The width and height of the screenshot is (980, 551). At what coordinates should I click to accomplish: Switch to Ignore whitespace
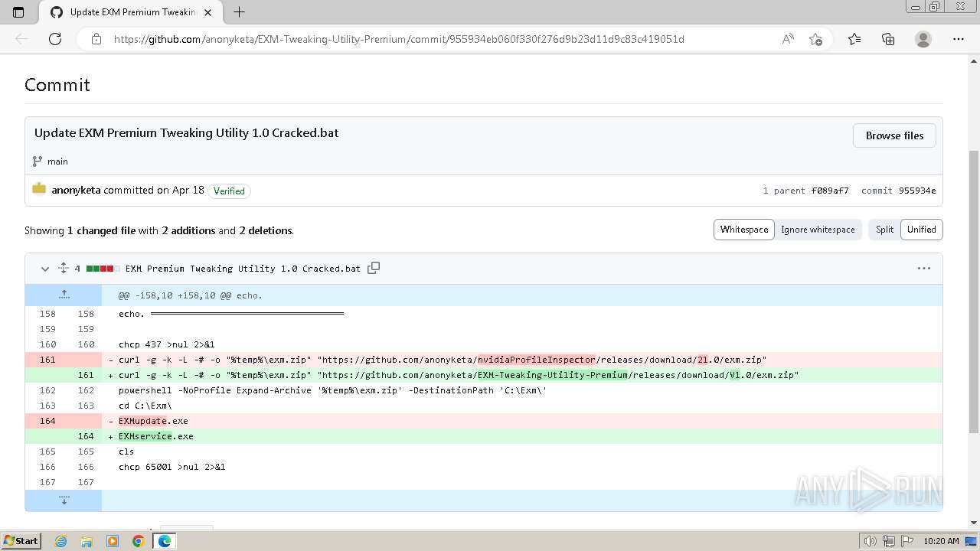[818, 230]
